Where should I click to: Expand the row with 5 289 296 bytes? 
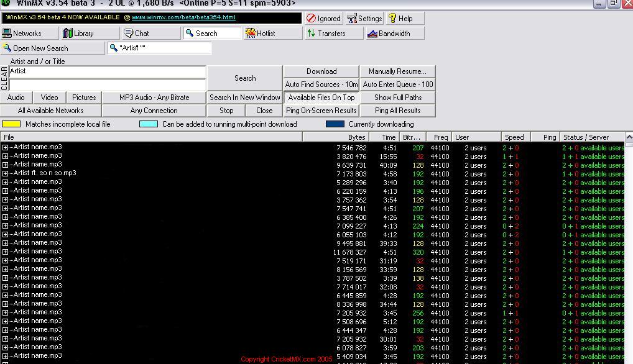click(x=5, y=182)
